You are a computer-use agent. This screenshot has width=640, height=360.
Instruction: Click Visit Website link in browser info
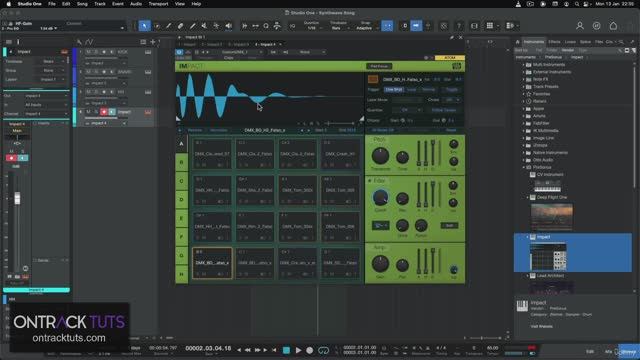pos(542,326)
